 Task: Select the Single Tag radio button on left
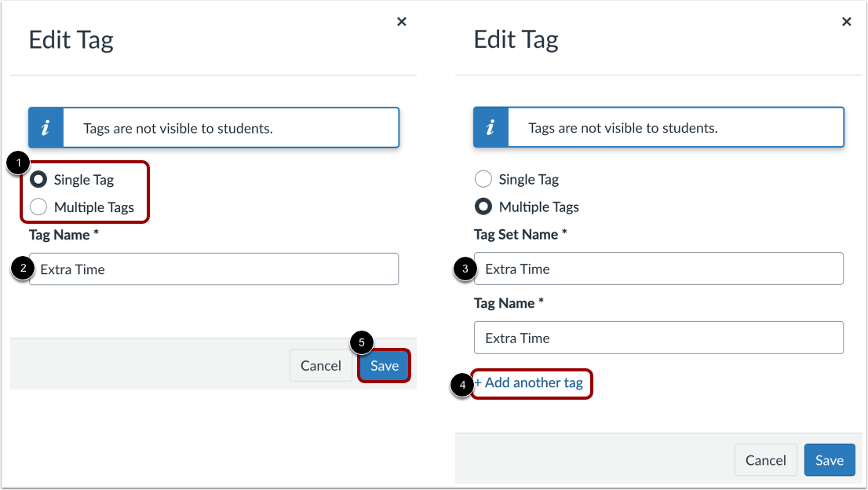coord(38,179)
